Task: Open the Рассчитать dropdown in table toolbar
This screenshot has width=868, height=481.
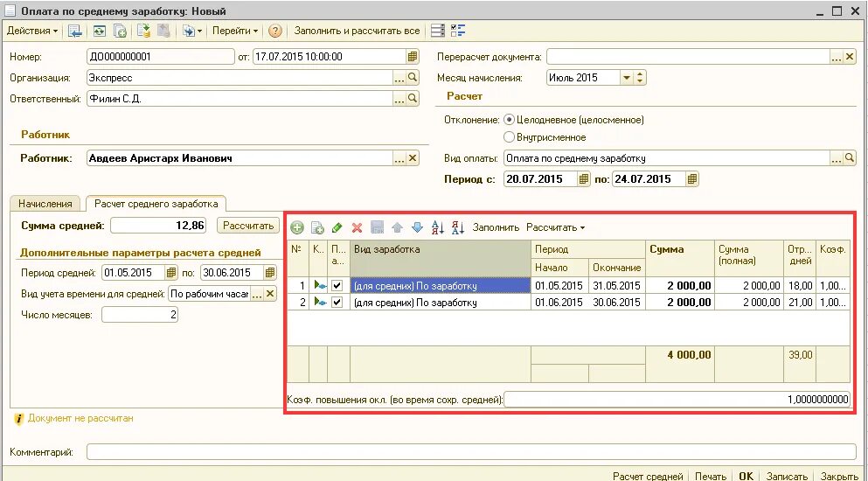Action: pos(556,227)
